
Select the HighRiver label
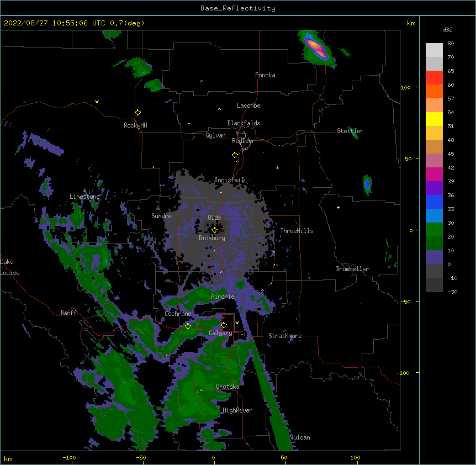click(x=237, y=410)
